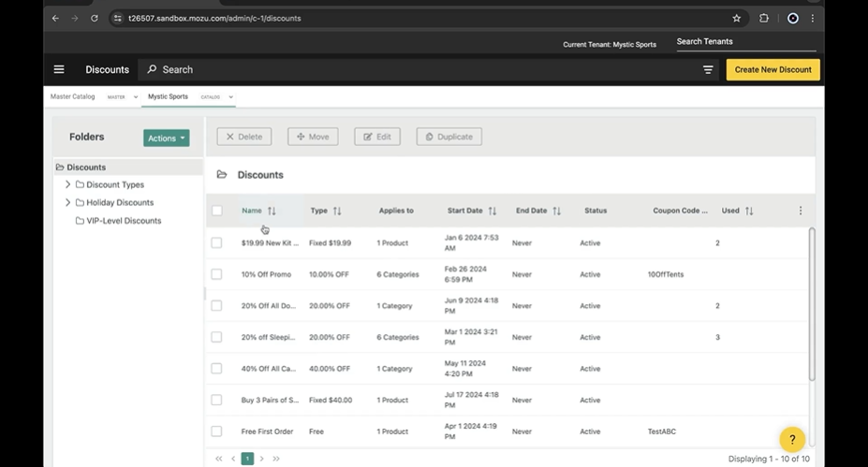Open the Mystic Sports catalog dropdown arrow
Screen dimensions: 868x467
(231, 96)
